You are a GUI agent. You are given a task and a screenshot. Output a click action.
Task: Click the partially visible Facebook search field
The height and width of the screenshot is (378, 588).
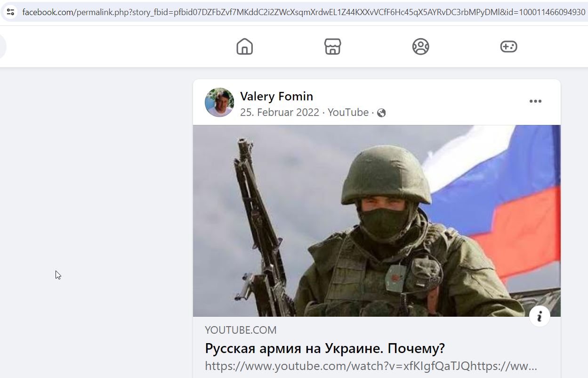(3, 47)
